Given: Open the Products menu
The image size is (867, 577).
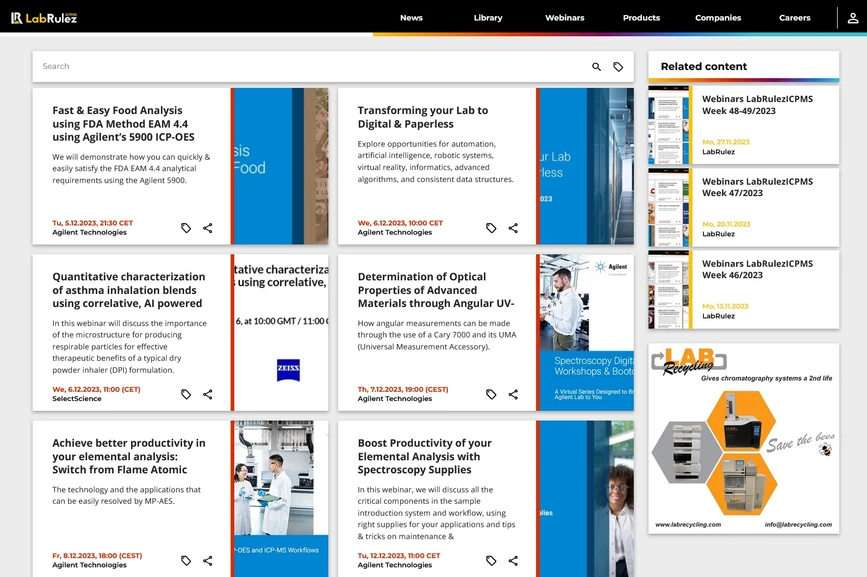Looking at the screenshot, I should (x=641, y=18).
